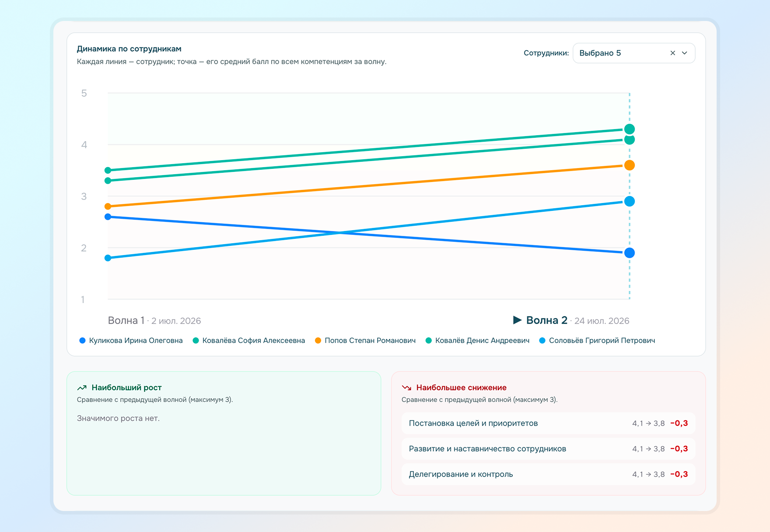The image size is (770, 532).
Task: Toggle Попов Степан Романович legend entry
Action: pos(365,340)
